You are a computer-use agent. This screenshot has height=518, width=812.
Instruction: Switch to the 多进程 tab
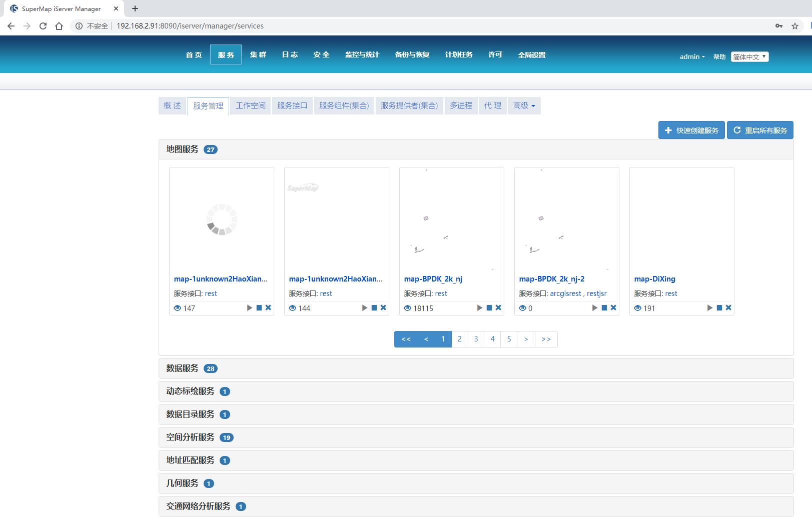pyautogui.click(x=461, y=105)
